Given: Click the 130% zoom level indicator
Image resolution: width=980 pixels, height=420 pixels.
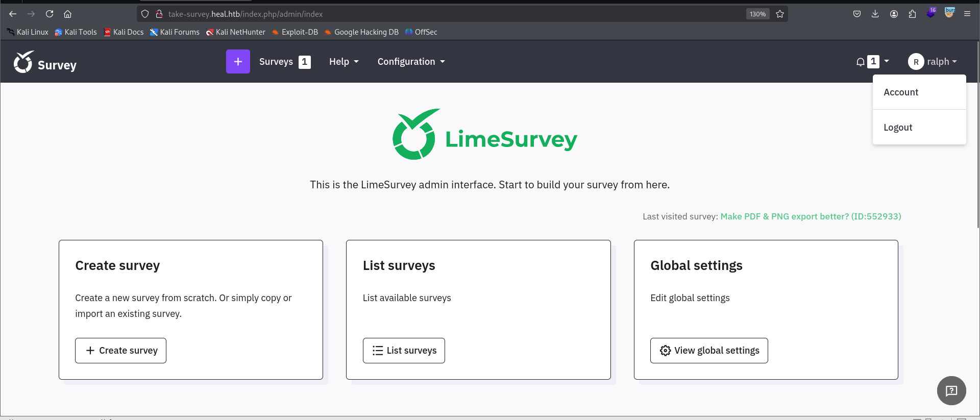Looking at the screenshot, I should (757, 14).
